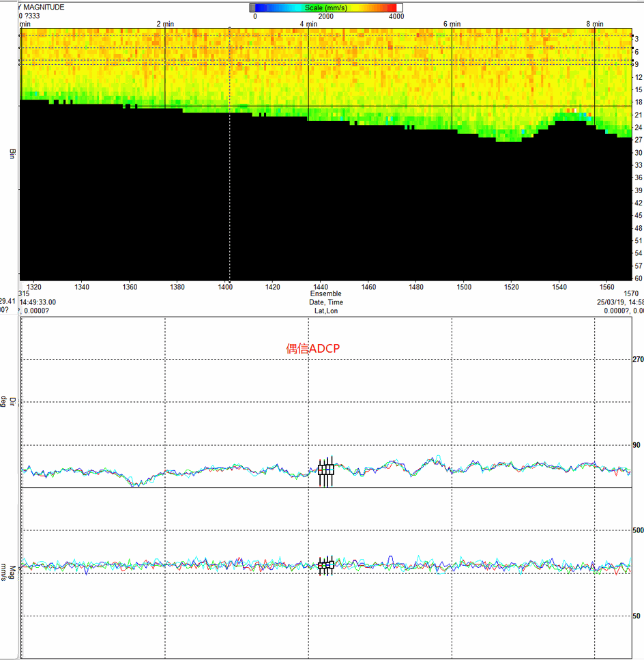
Task: Click the Mag mm/s axis label
Action: click(x=7, y=571)
